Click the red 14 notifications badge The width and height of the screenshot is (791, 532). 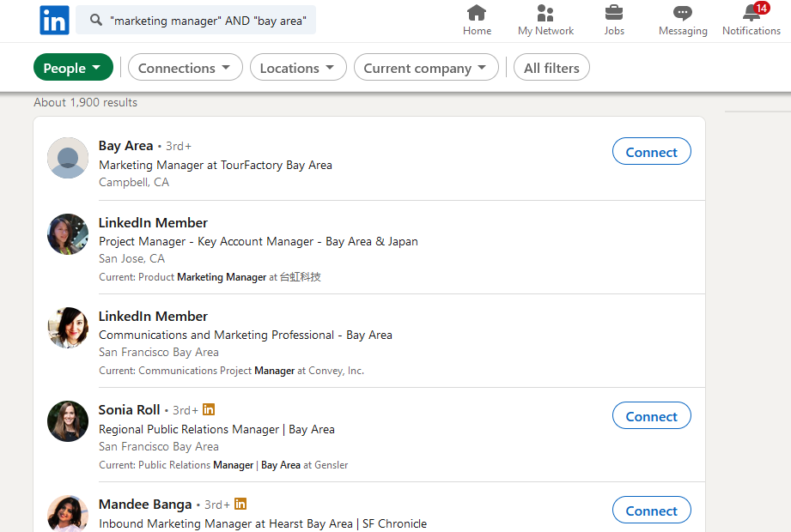[761, 8]
